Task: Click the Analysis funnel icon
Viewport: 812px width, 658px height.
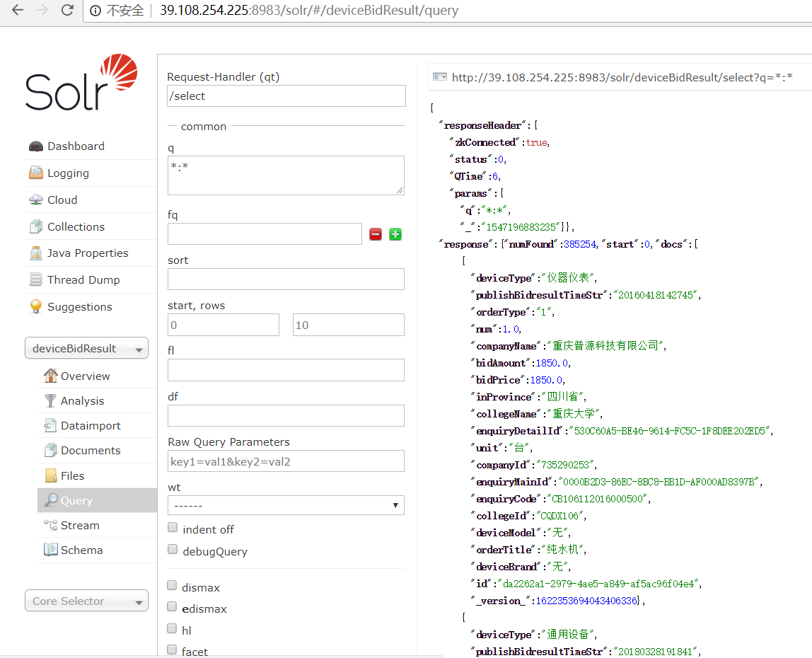Action: [50, 400]
